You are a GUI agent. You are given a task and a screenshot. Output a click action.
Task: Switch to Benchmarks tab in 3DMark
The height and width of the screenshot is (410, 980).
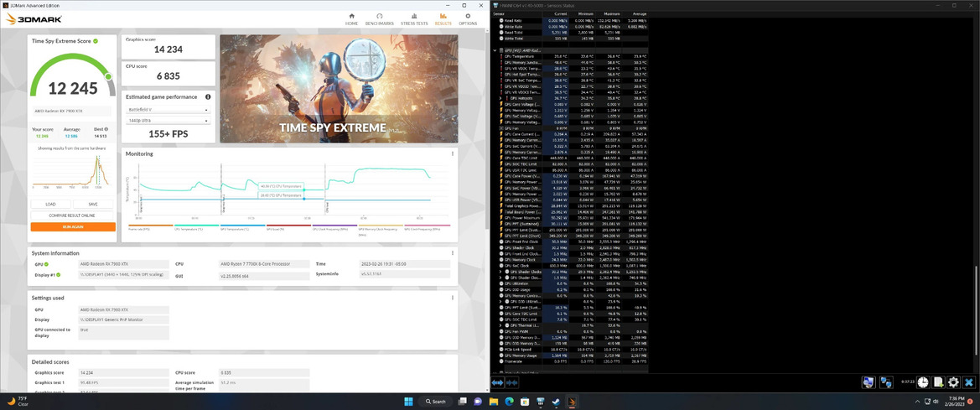(380, 18)
